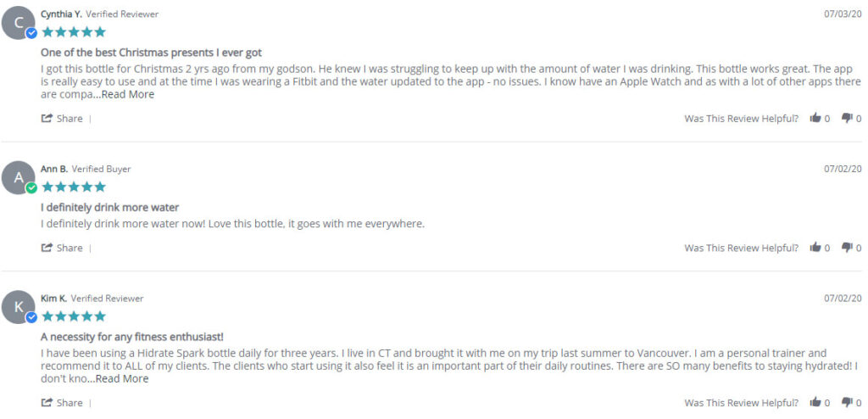Click Ann B.'s avatar with green badge
This screenshot has width=868, height=419.
[x=19, y=177]
